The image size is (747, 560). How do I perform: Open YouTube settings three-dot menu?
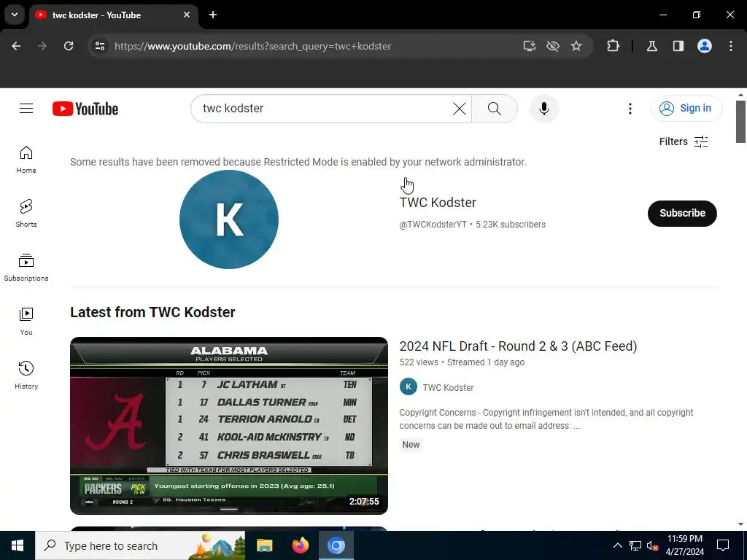click(x=630, y=109)
